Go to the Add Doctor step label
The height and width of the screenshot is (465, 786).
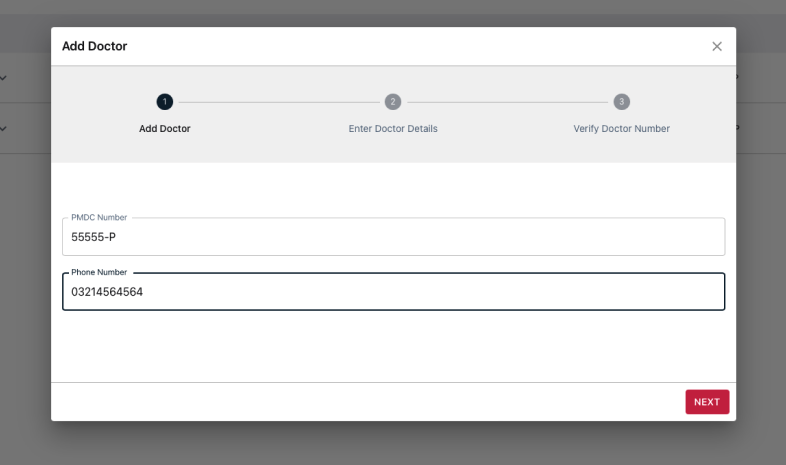164,129
